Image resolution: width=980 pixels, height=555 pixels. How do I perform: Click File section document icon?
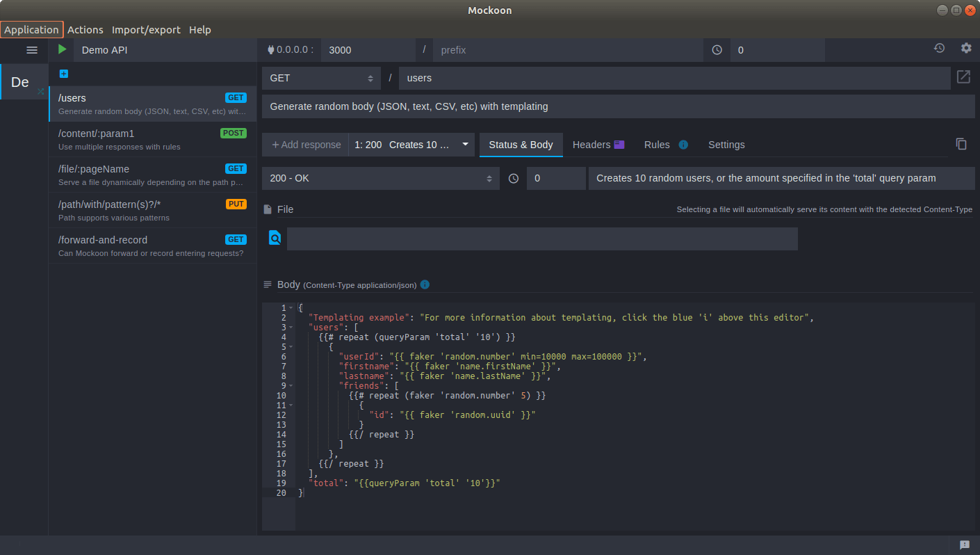pyautogui.click(x=268, y=209)
